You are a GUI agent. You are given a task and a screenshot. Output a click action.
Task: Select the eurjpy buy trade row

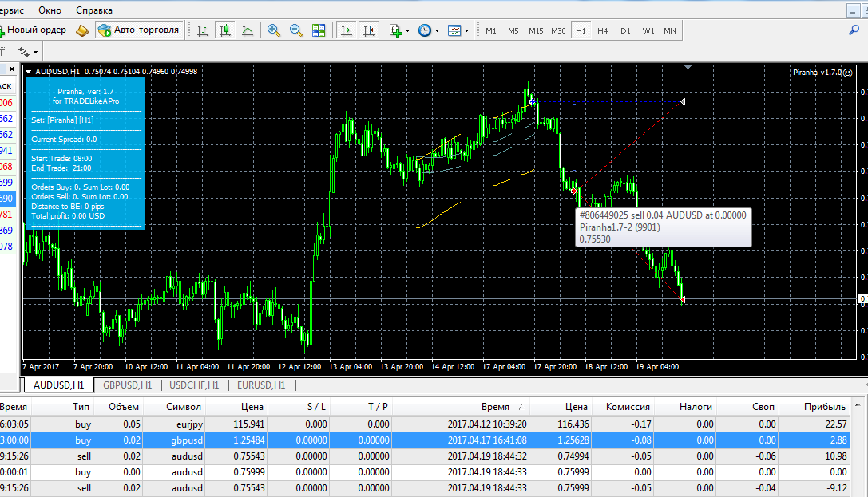425,424
